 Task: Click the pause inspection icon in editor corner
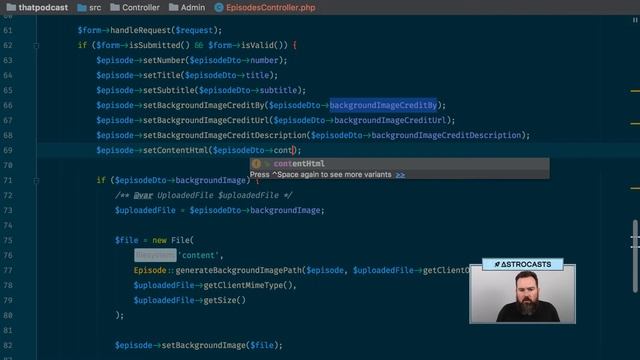pos(635,20)
